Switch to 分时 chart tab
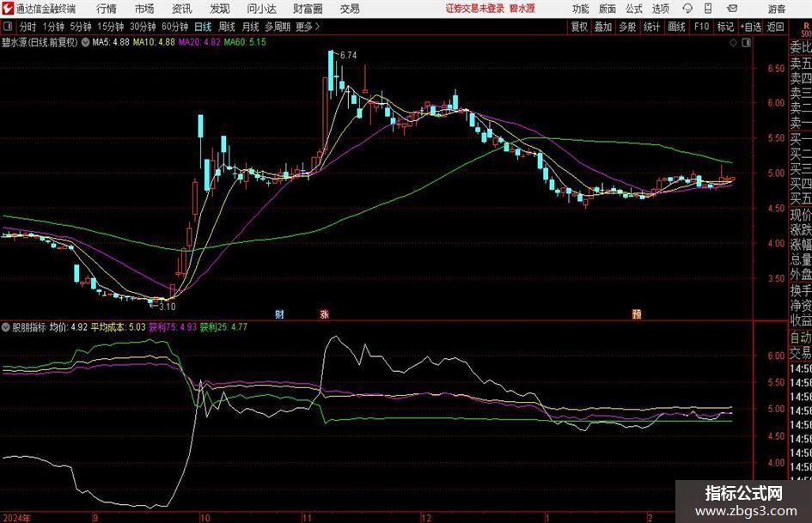This screenshot has height=523, width=812. point(28,27)
